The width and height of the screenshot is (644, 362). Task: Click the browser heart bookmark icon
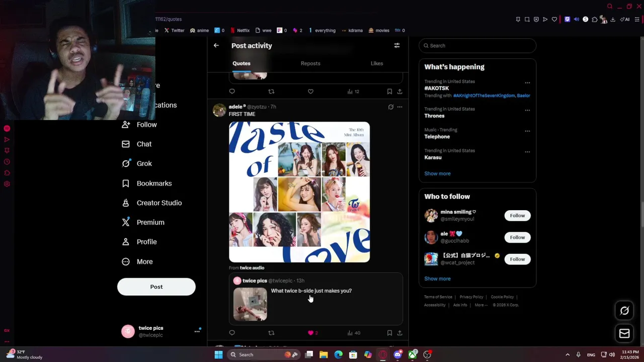(x=554, y=20)
